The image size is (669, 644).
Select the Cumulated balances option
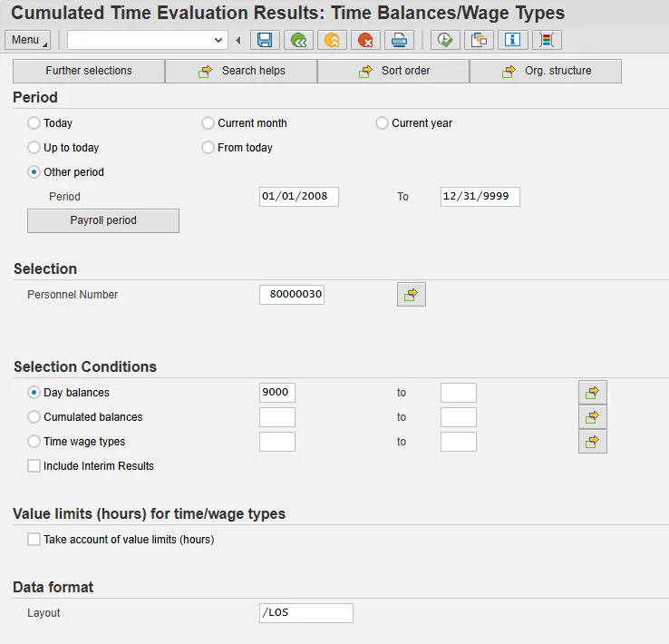(x=34, y=417)
